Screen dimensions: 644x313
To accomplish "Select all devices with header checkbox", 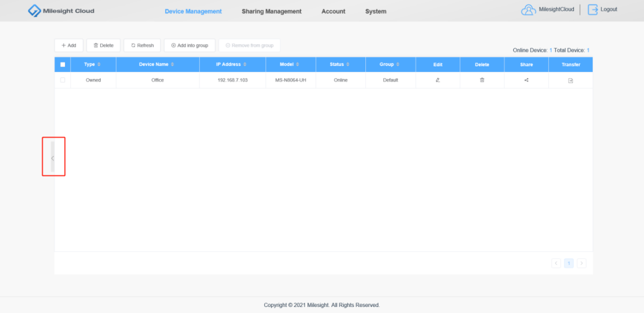I will 62,65.
